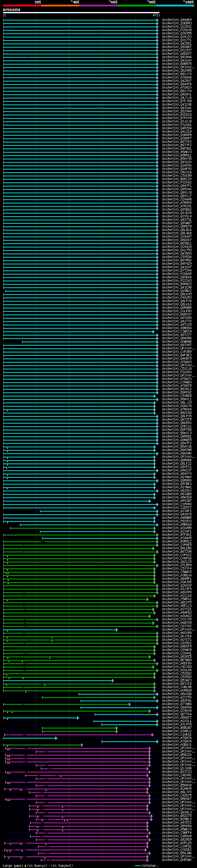
Task: Open hit UniRef100_Q94AE9
Action: coord(177,20)
